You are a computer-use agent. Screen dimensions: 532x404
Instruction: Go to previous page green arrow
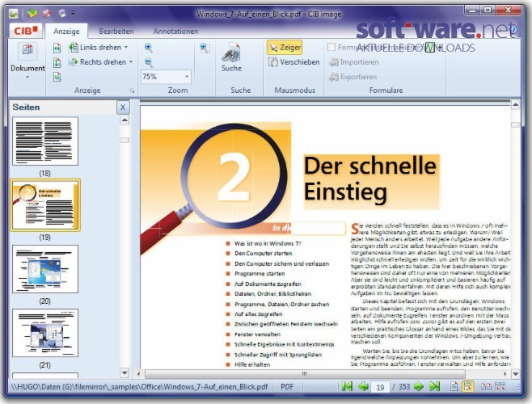363,386
